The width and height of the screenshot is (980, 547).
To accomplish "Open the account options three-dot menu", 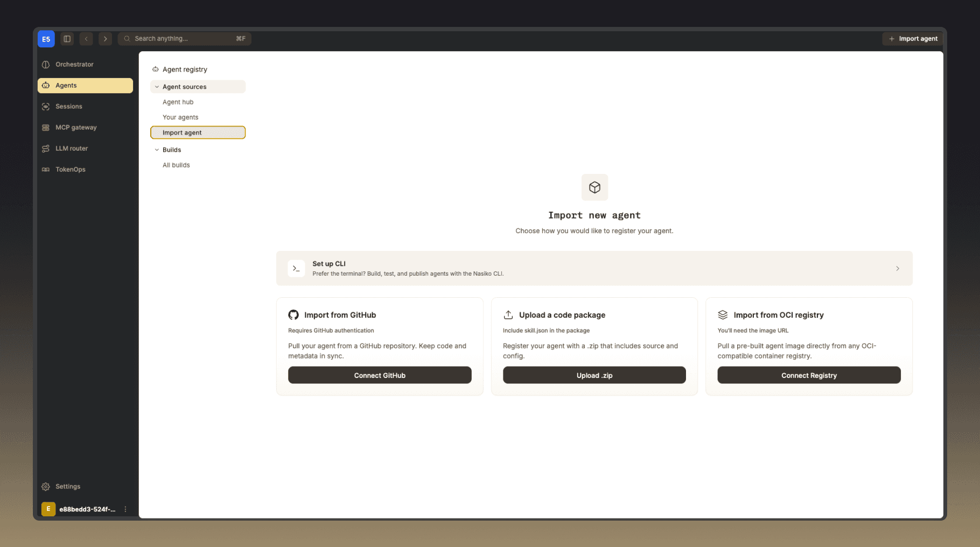I will pyautogui.click(x=125, y=509).
